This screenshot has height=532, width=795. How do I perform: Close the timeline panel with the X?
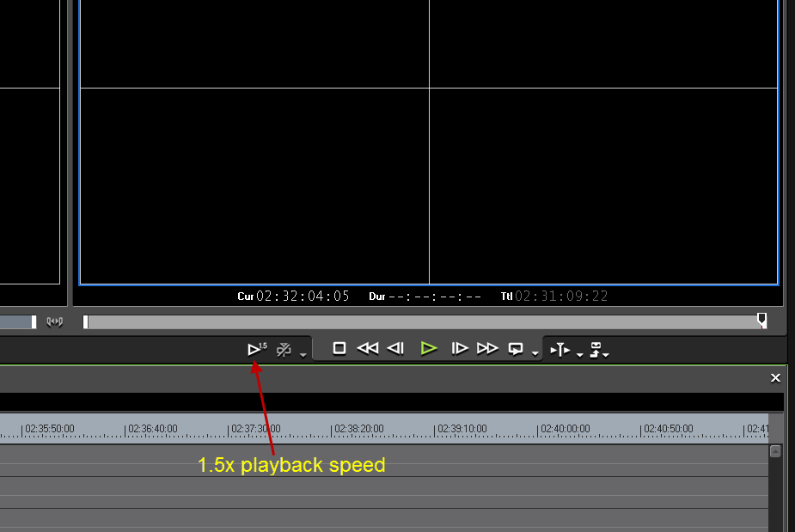point(775,378)
